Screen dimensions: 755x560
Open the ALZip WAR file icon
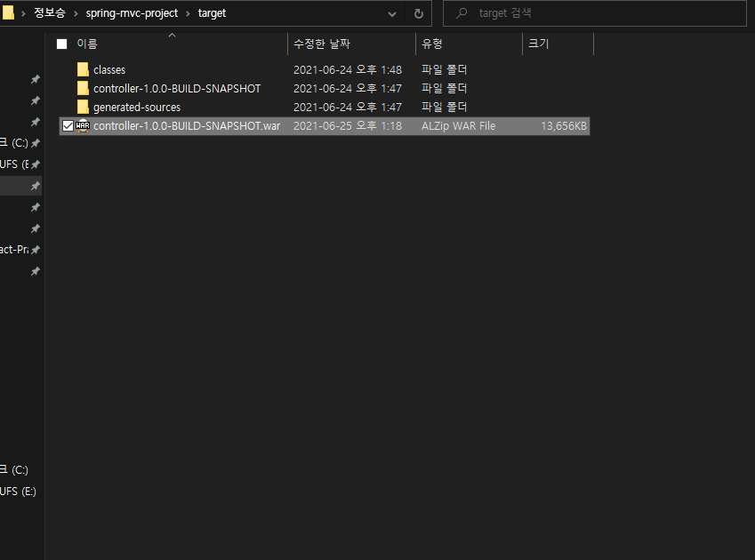[x=83, y=125]
